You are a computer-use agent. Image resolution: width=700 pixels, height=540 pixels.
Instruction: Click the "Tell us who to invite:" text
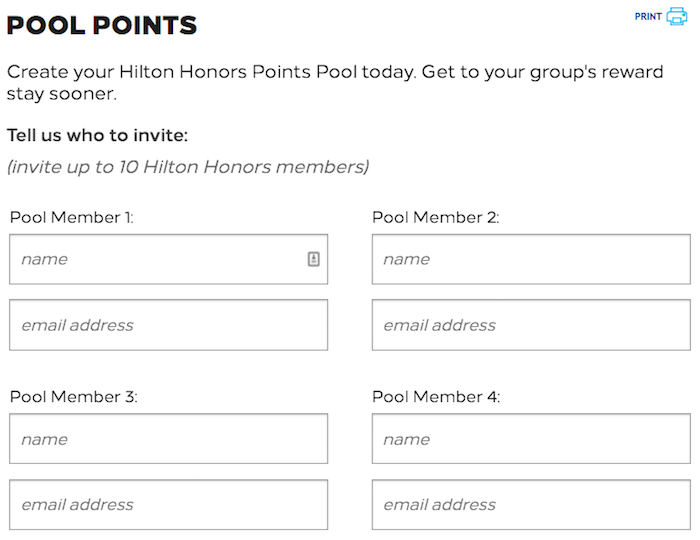97,135
